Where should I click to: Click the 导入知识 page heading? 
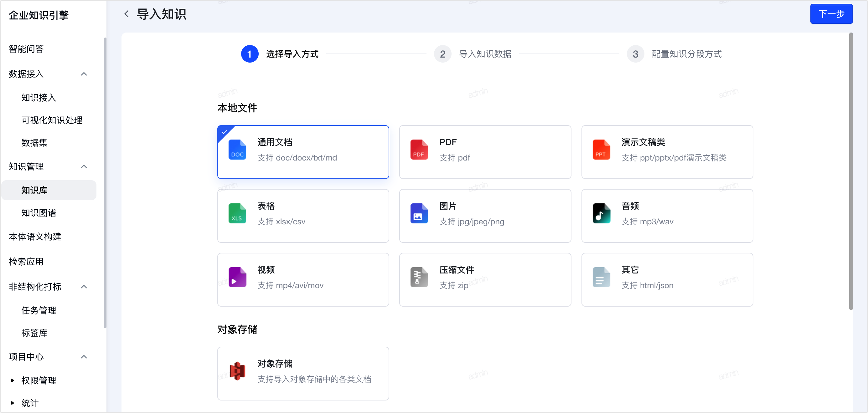(x=161, y=14)
